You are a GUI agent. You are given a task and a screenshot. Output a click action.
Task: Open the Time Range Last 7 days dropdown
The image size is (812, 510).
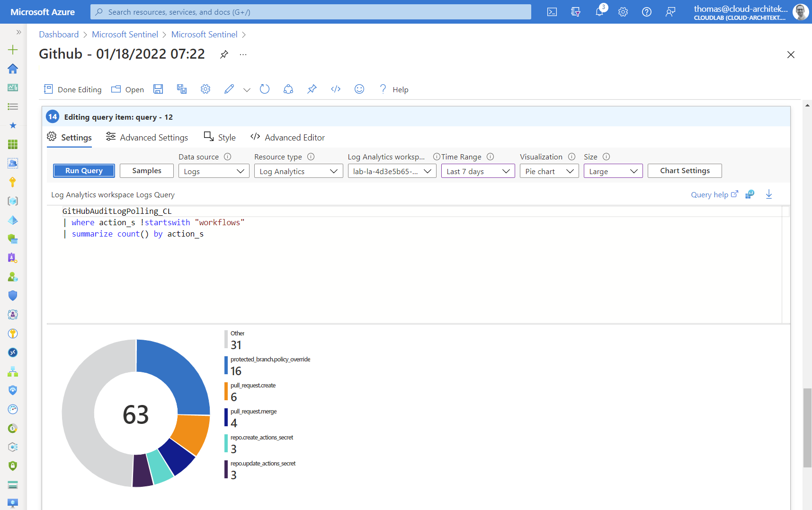(478, 171)
